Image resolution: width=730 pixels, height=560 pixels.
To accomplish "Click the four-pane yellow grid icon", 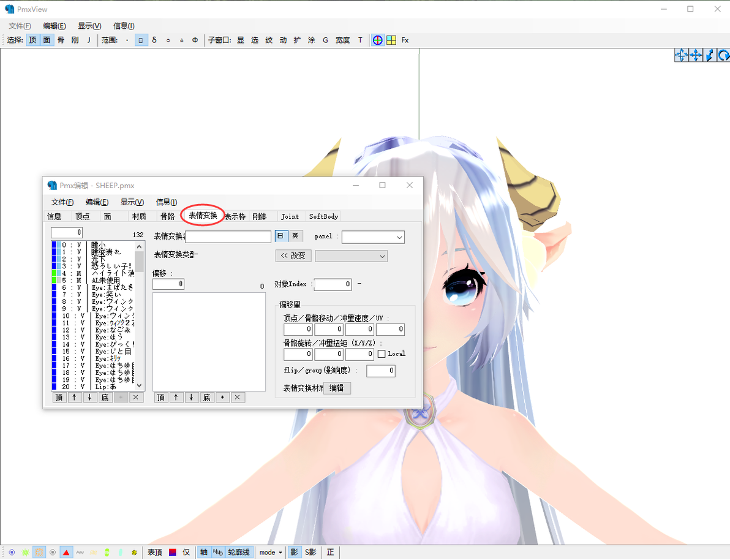I will [x=391, y=40].
